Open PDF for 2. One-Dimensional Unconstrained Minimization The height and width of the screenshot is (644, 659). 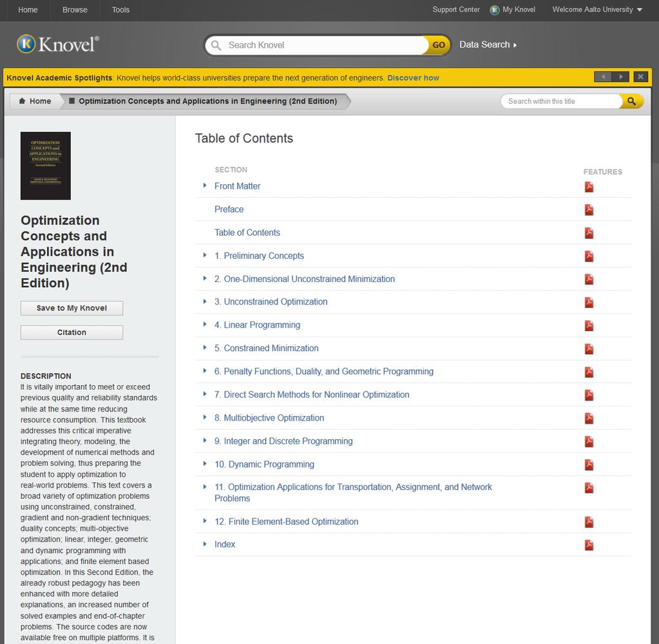pyautogui.click(x=589, y=279)
